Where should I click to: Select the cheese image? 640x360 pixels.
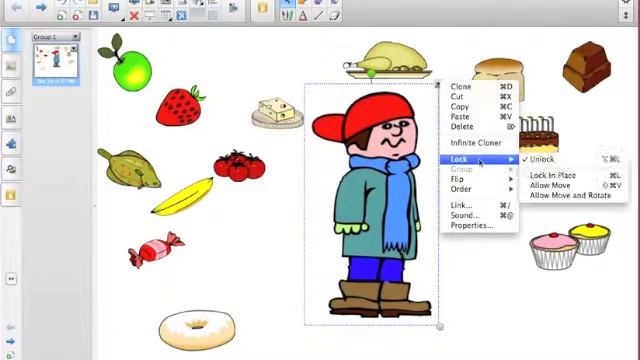click(x=278, y=113)
